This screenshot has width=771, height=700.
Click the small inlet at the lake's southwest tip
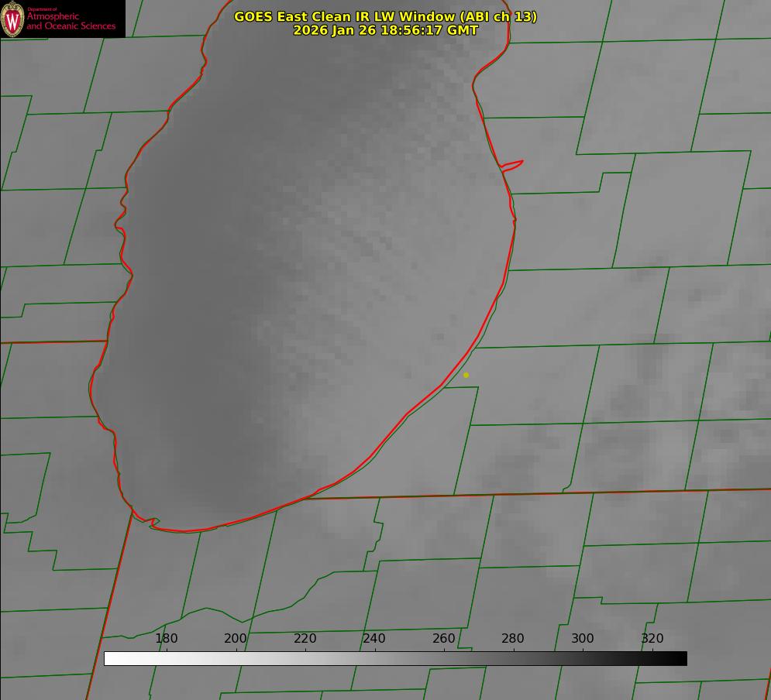click(153, 523)
